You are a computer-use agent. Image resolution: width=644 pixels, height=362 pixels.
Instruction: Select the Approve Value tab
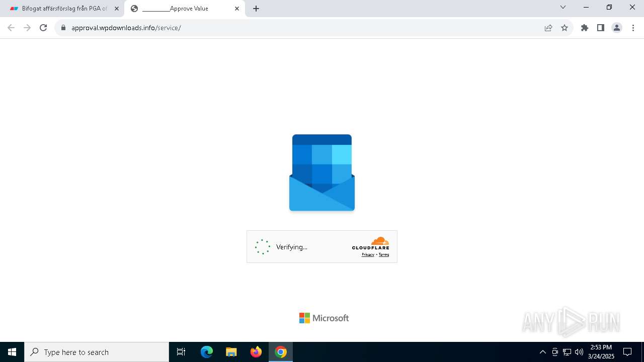[x=184, y=9]
